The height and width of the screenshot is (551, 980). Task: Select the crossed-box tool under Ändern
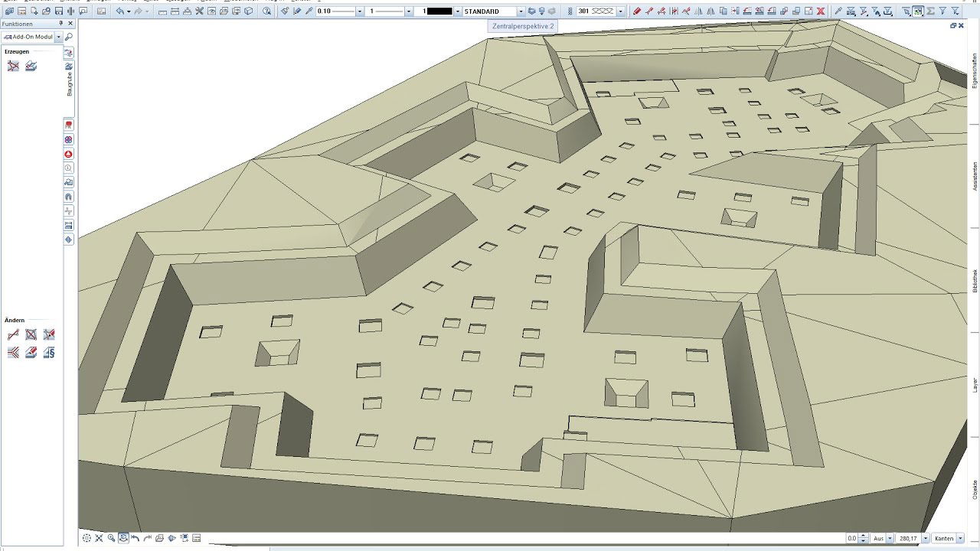coord(31,334)
